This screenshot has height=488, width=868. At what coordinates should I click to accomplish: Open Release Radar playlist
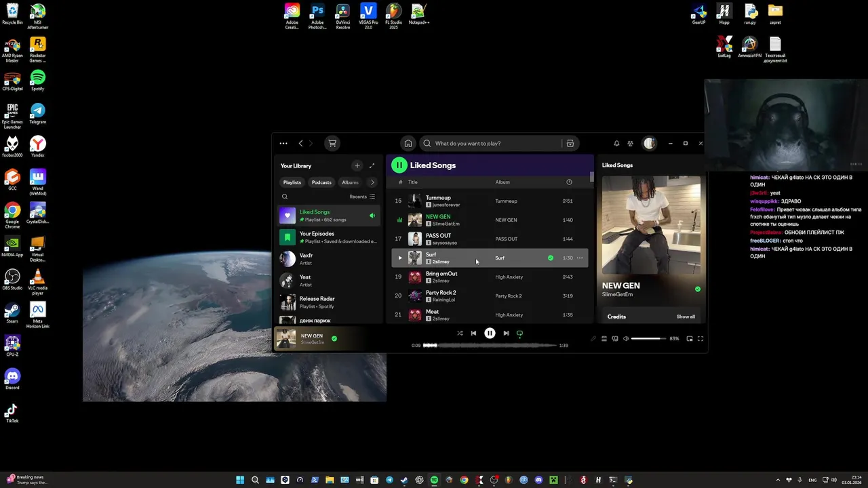329,302
